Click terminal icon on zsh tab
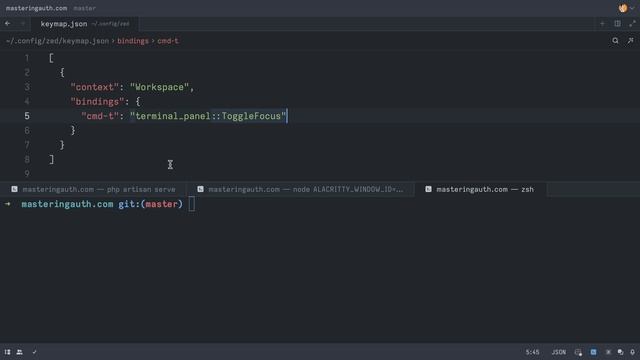The width and height of the screenshot is (640, 360). pos(428,189)
